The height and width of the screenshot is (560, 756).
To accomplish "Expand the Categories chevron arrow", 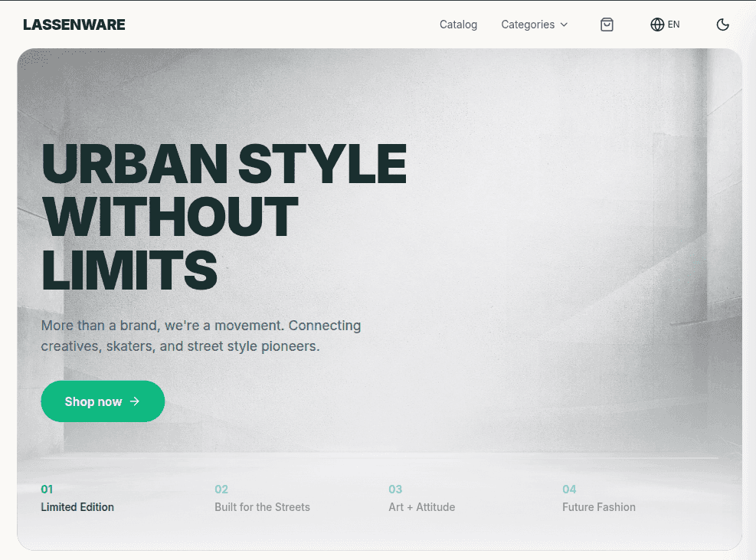I will pyautogui.click(x=565, y=25).
